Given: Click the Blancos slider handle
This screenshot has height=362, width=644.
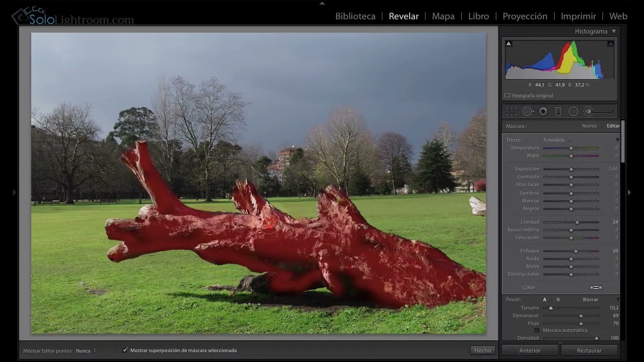Looking at the screenshot, I should click(571, 201).
